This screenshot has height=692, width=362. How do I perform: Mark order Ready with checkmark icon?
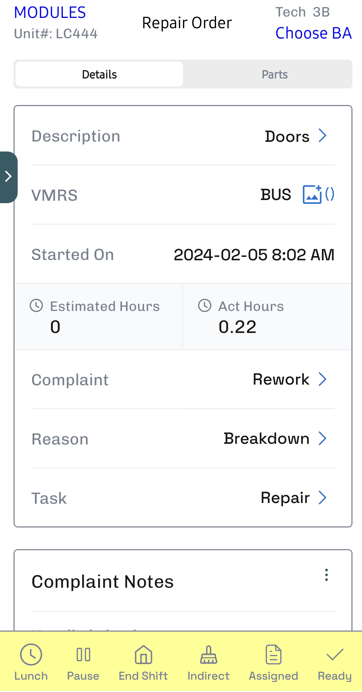click(335, 655)
